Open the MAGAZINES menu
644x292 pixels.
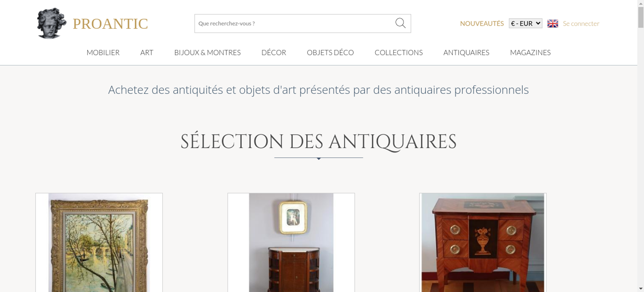[x=530, y=52]
